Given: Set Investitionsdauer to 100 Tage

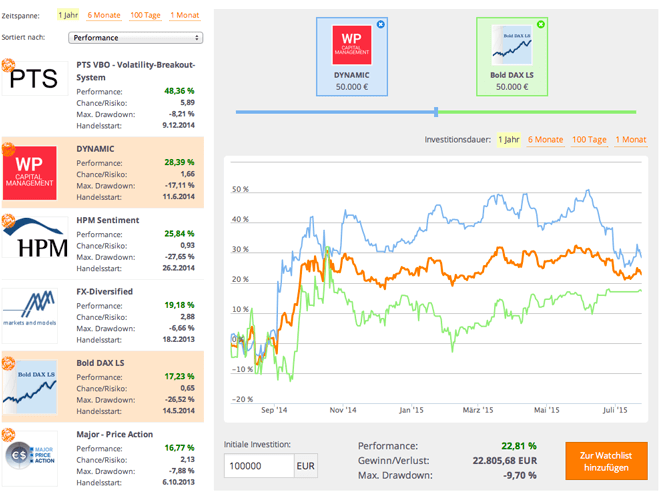Looking at the screenshot, I should 589,139.
